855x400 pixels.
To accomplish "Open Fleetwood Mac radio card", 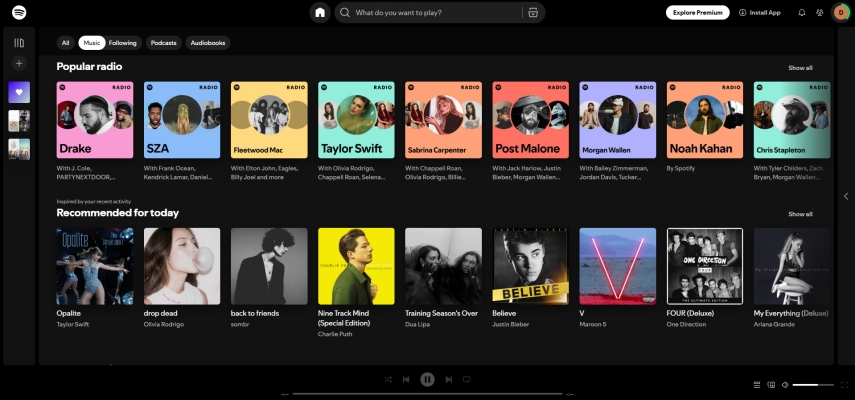I will coord(269,120).
